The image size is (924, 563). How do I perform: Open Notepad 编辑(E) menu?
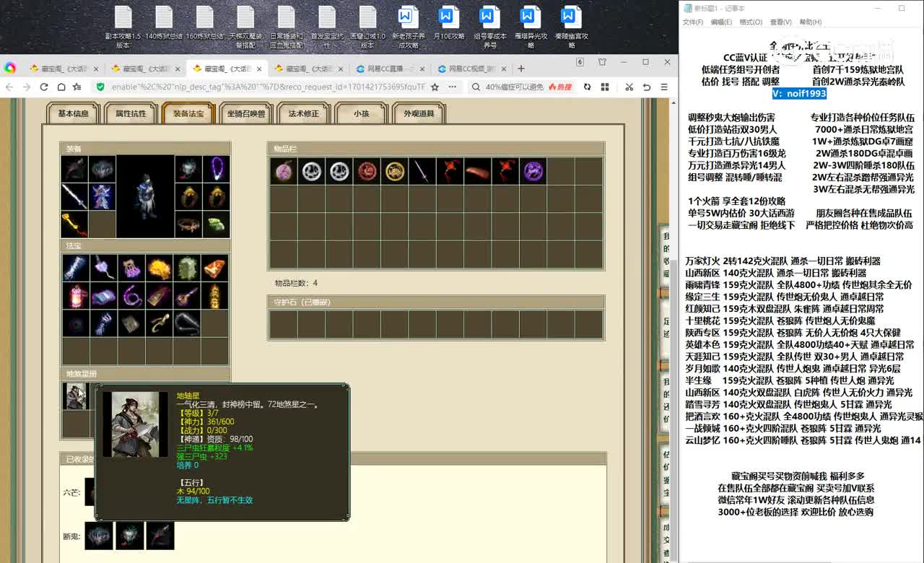721,22
